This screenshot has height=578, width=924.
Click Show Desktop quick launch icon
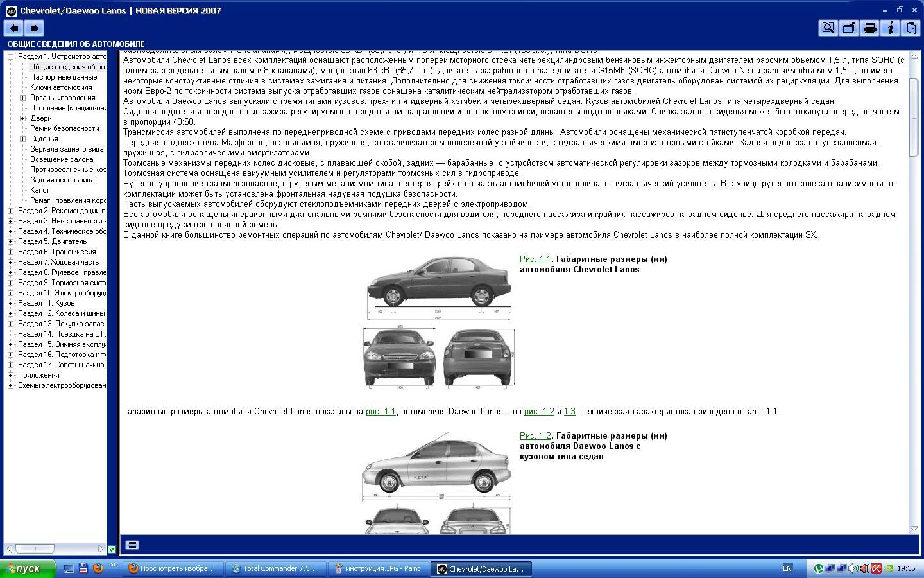68,568
